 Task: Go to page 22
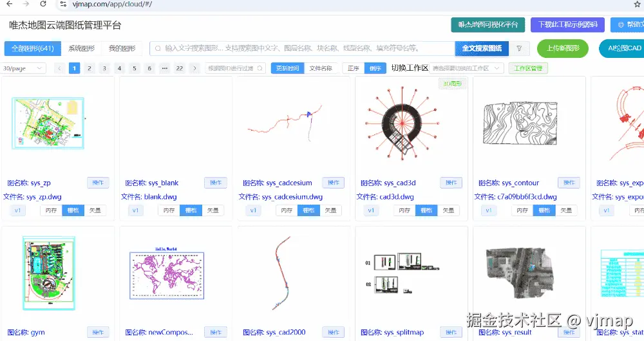tap(180, 68)
